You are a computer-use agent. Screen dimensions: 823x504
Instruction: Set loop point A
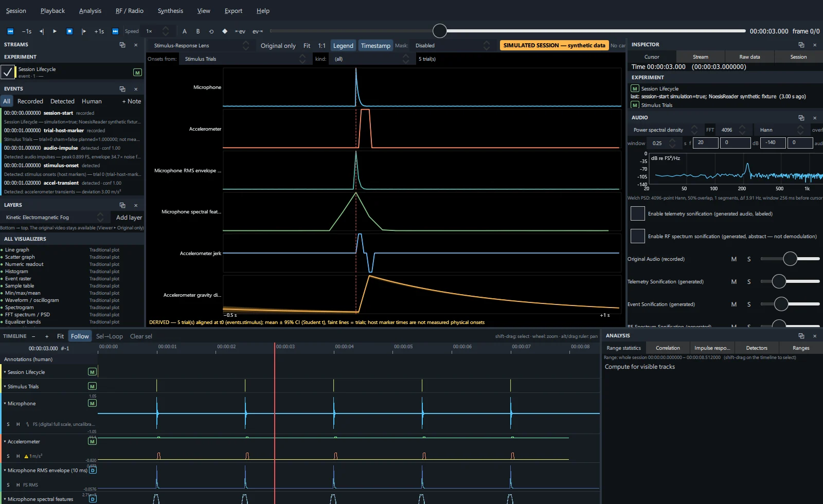(185, 31)
